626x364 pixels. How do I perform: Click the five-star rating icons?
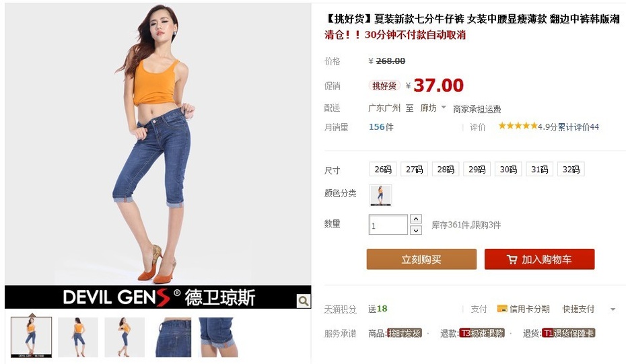coord(518,126)
